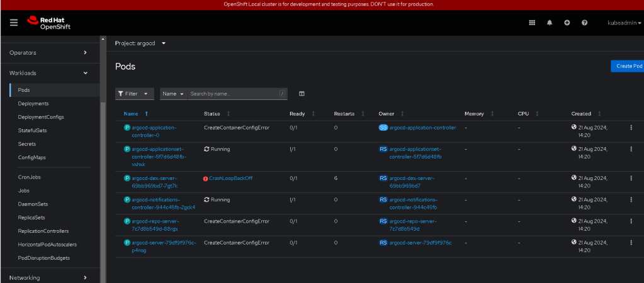
Task: Click Running status of argocd-notifications-controller pod
Action: tap(217, 200)
